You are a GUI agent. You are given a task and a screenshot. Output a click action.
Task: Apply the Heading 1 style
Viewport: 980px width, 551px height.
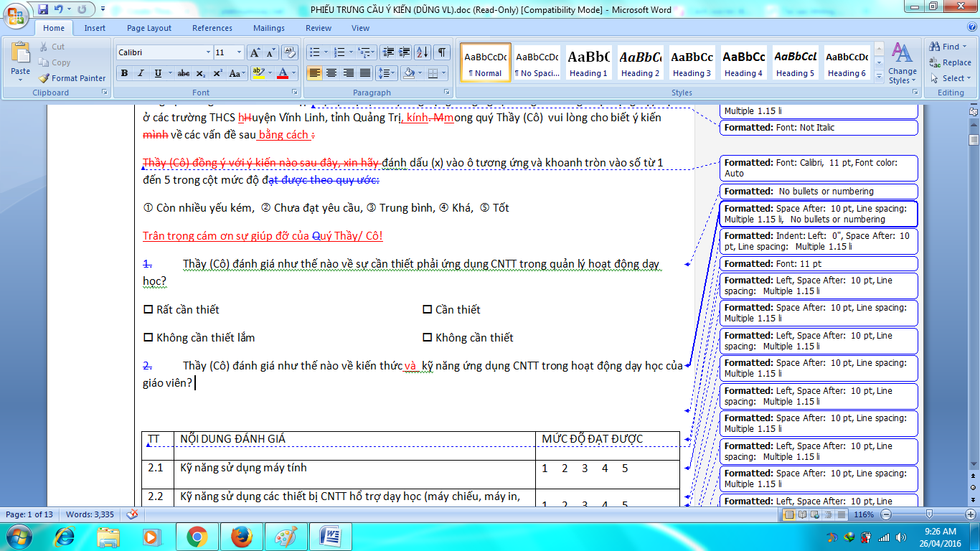[588, 62]
